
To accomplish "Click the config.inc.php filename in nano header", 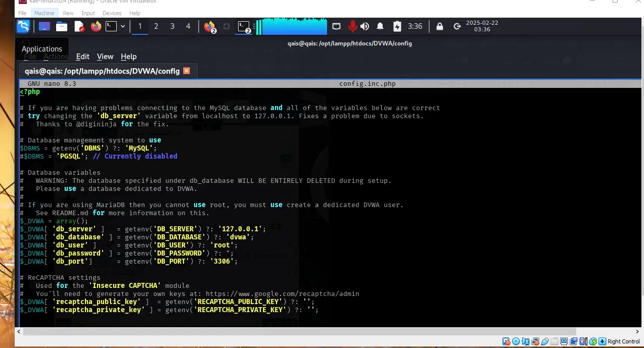I will pyautogui.click(x=367, y=83).
